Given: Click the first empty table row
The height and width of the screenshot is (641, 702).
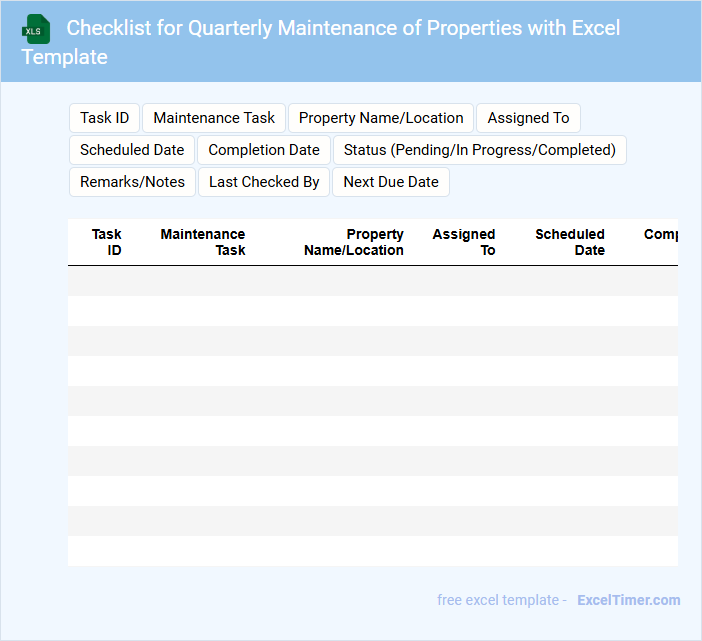Looking at the screenshot, I should [372, 281].
